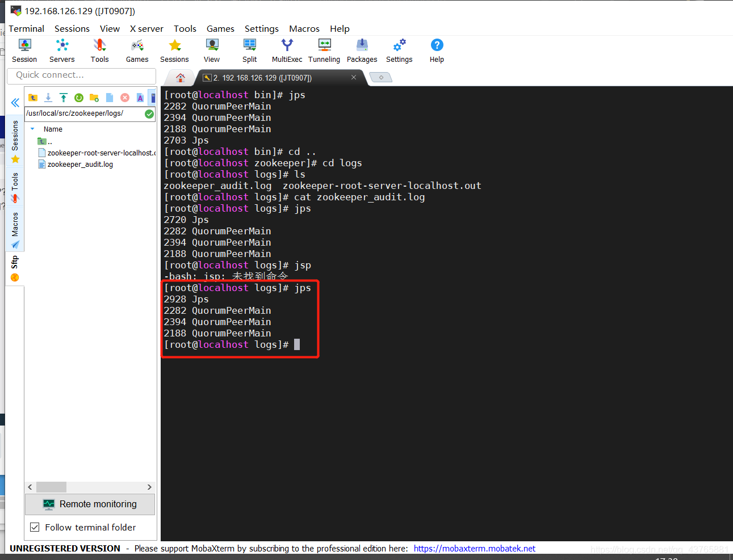
Task: Open the Settings menu
Action: click(262, 28)
